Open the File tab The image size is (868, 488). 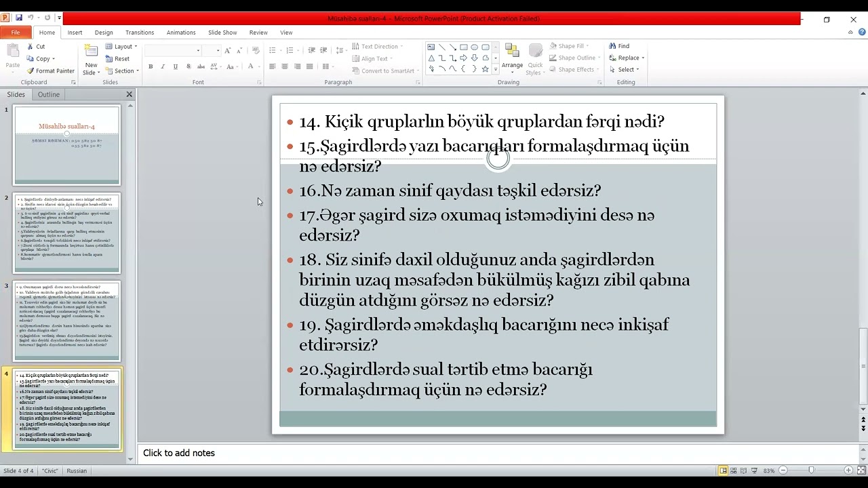[16, 32]
